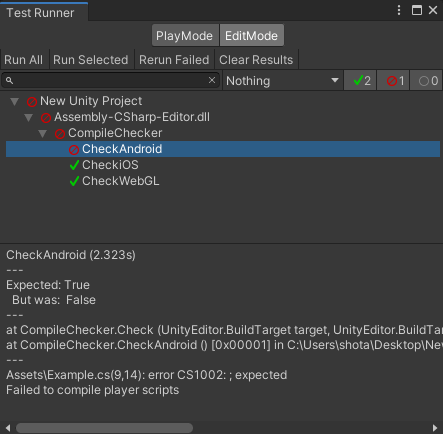Viewport: 443px width, 434px height.
Task: Click the green checkmark beside CheckWebGL
Action: (74, 181)
